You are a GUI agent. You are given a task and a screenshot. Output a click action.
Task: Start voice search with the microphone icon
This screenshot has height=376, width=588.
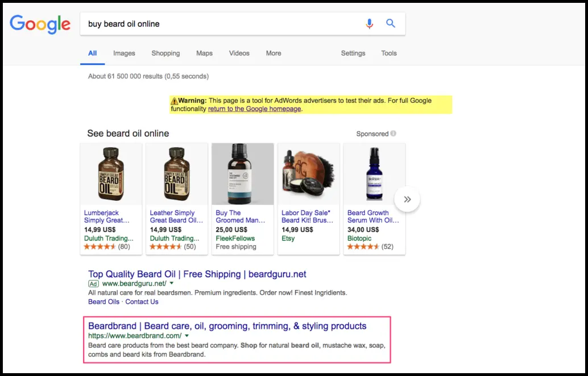(x=370, y=24)
